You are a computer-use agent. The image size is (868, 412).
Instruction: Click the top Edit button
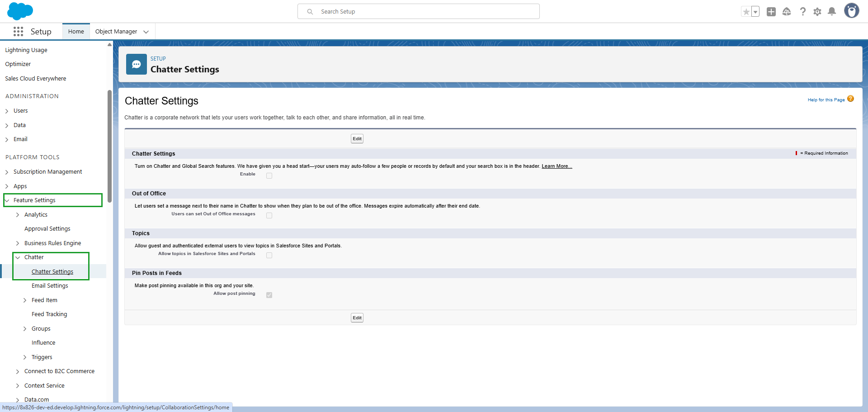(357, 139)
